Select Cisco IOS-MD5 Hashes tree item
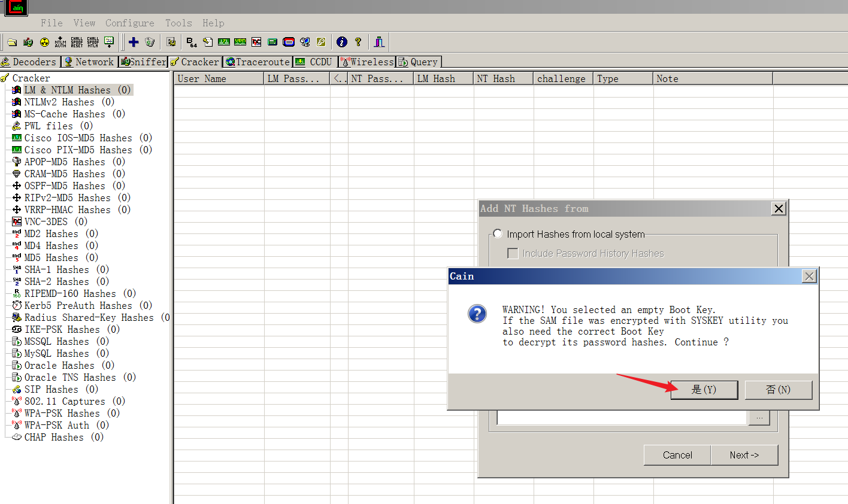 point(88,138)
